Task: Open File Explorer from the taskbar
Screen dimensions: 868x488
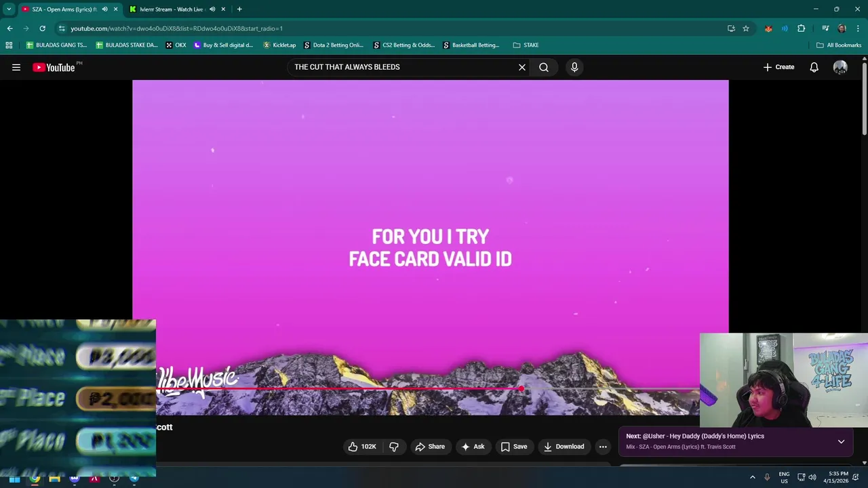Action: coord(55,479)
